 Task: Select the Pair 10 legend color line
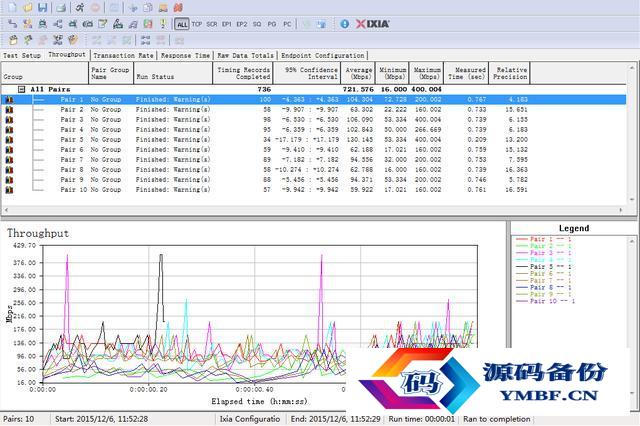coord(522,301)
